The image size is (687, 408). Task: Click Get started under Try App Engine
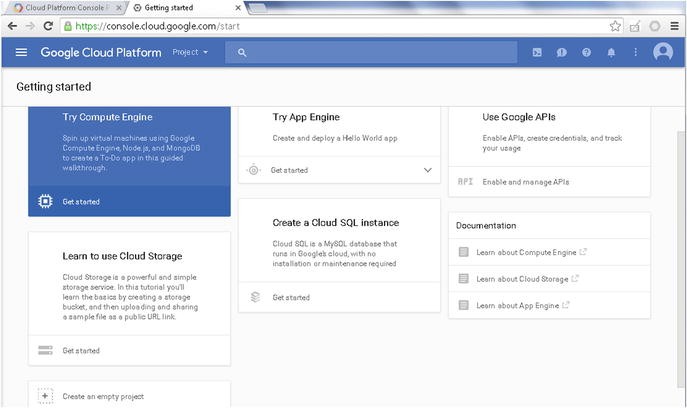point(289,170)
